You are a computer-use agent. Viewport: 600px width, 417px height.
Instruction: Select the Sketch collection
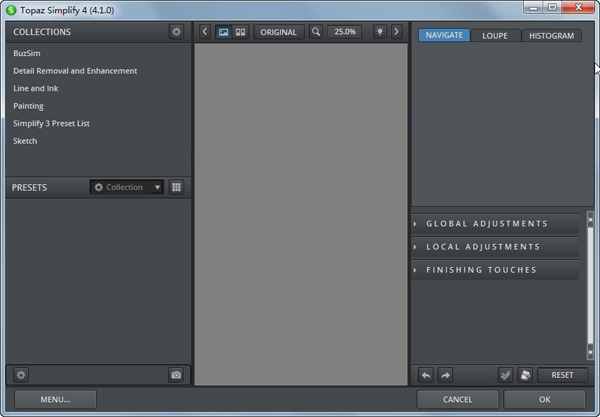(x=25, y=141)
